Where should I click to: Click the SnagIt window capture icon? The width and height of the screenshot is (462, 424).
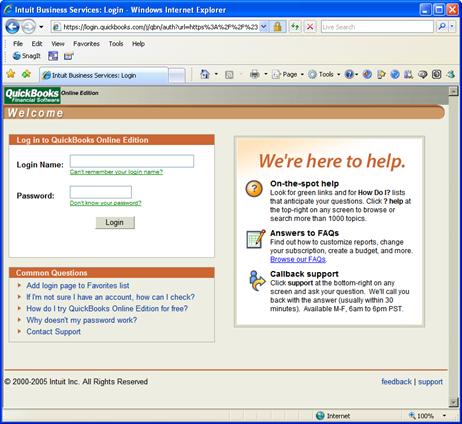[x=53, y=56]
